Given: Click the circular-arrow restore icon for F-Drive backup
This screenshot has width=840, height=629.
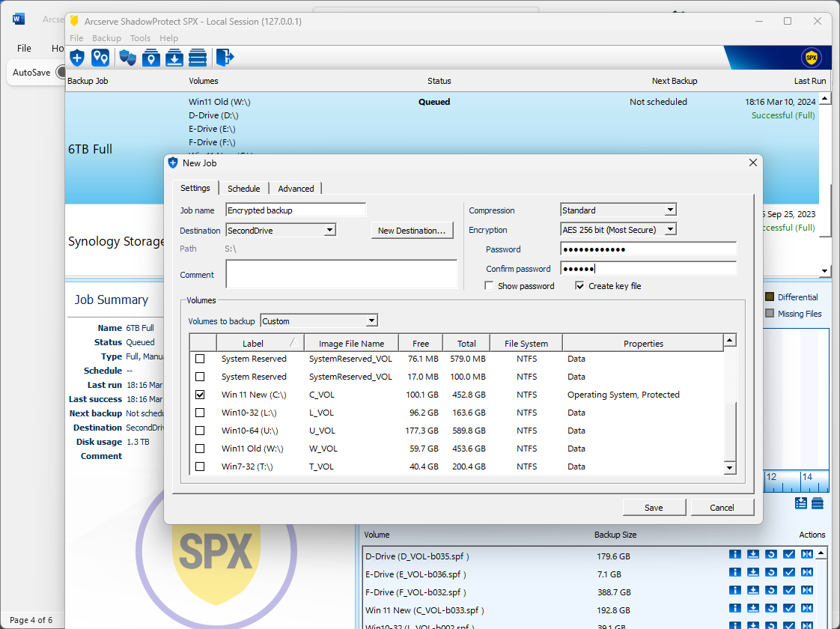Looking at the screenshot, I should 771,590.
